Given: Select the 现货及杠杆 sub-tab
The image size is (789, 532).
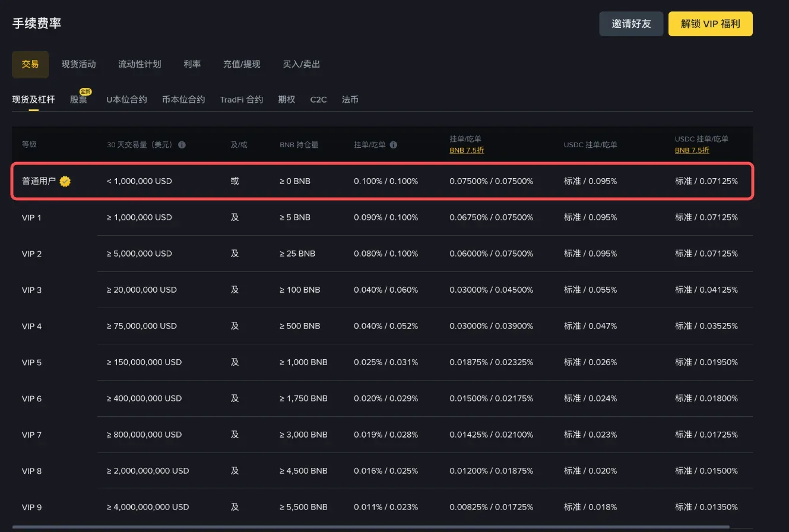Looking at the screenshot, I should 33,99.
